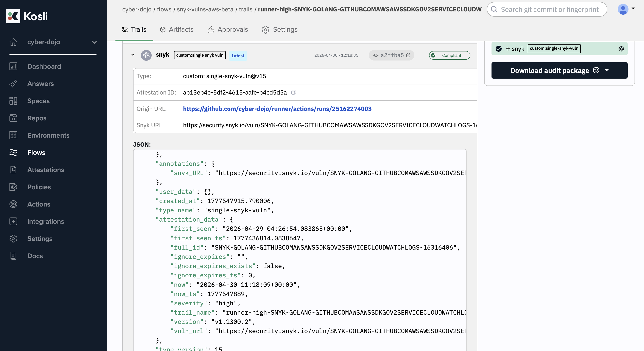Collapse the snyk attestation chevron
The width and height of the screenshot is (644, 351).
tap(133, 55)
